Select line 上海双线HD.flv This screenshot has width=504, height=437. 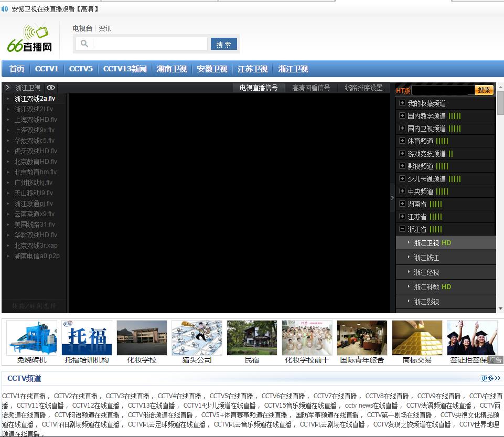click(36, 119)
